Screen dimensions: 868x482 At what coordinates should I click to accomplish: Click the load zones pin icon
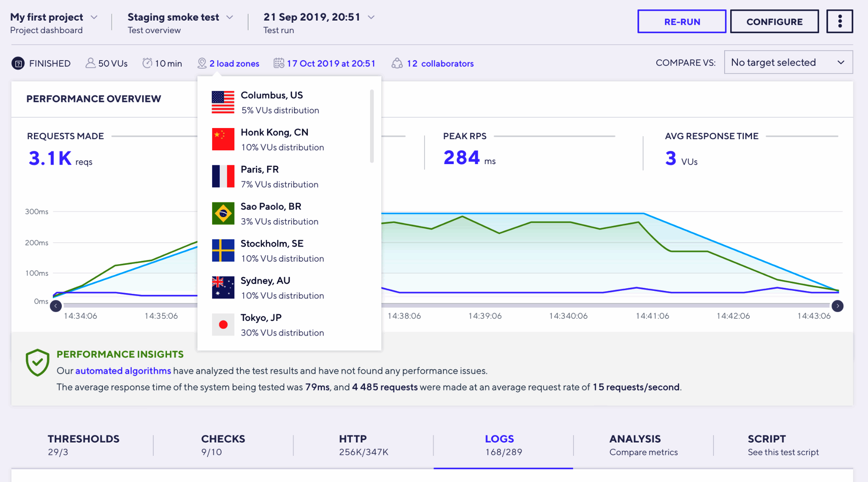202,64
